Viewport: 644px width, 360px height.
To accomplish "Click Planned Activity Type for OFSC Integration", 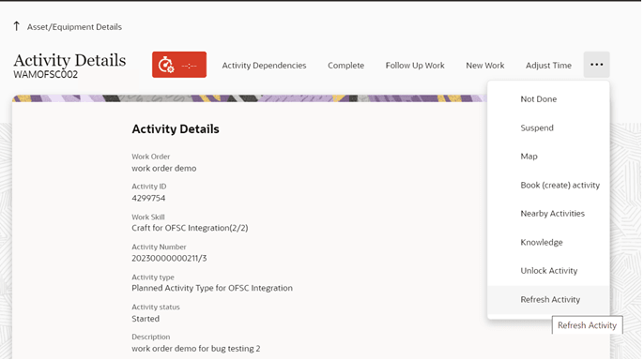I will pos(212,288).
